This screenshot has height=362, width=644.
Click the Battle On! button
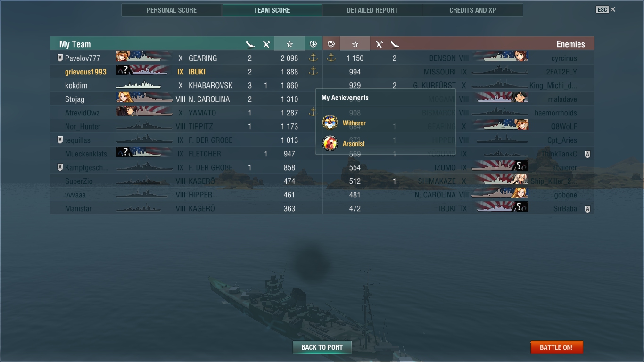click(557, 347)
